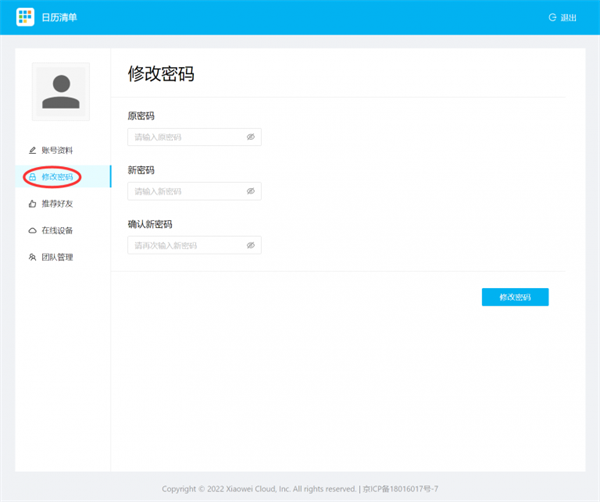
Task: Click the pencil icon beside 账号资料
Action: pyautogui.click(x=32, y=150)
